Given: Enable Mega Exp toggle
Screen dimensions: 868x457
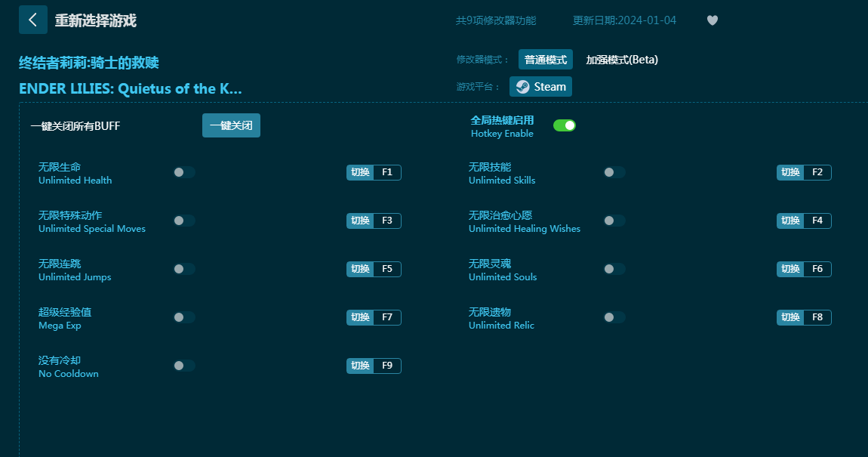Looking at the screenshot, I should coord(184,317).
